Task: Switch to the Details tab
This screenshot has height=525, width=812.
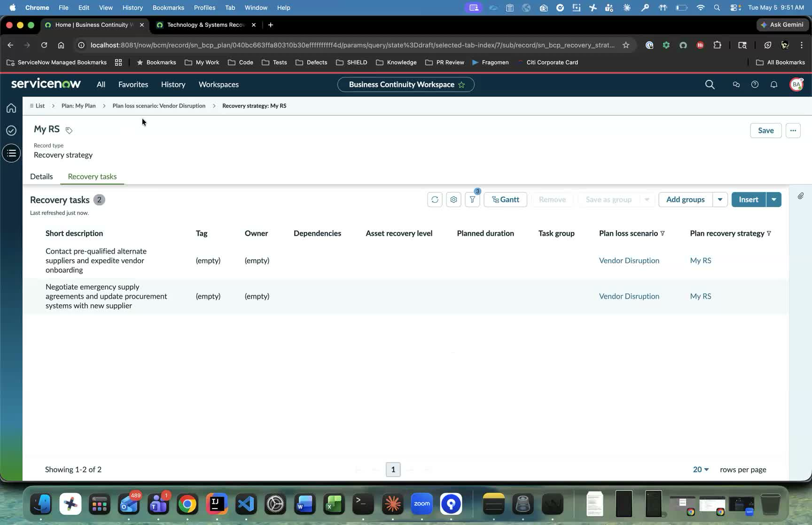Action: [x=41, y=177]
